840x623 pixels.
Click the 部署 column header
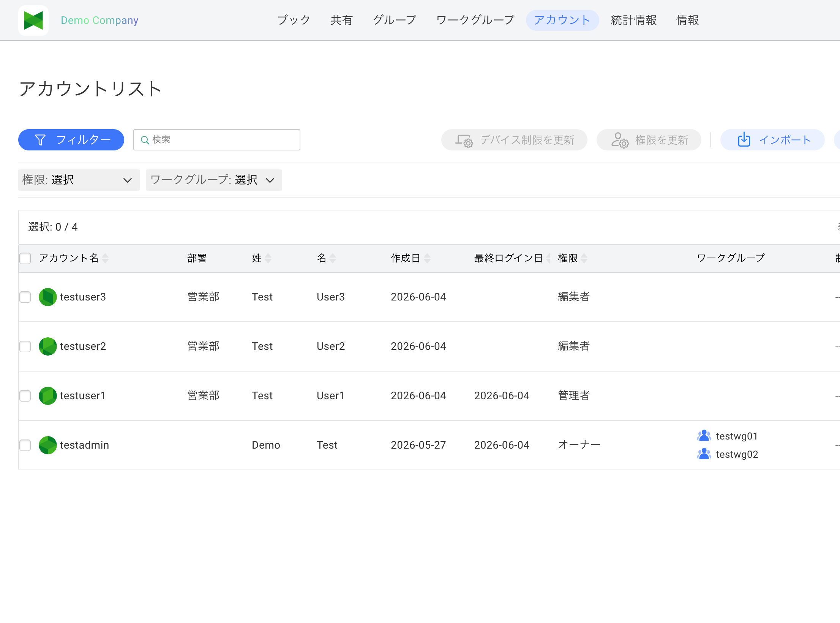(x=197, y=258)
